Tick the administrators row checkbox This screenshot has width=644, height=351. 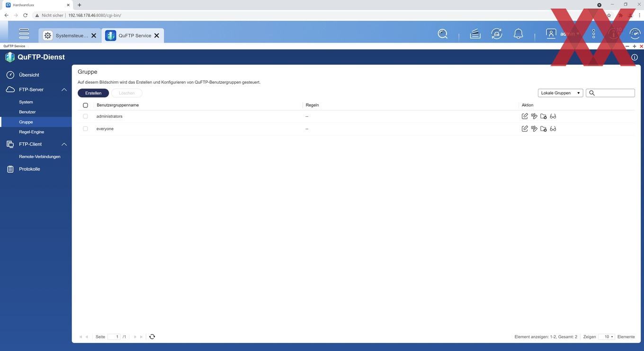(x=85, y=116)
